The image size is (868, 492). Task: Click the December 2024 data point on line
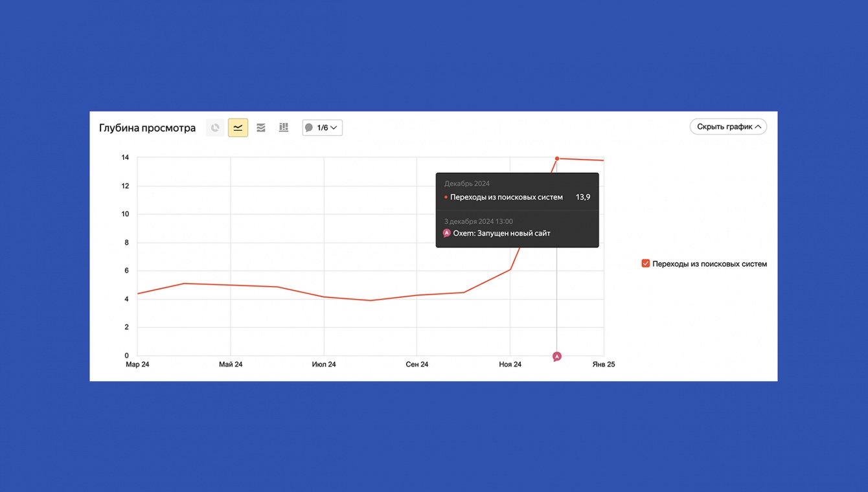click(557, 159)
